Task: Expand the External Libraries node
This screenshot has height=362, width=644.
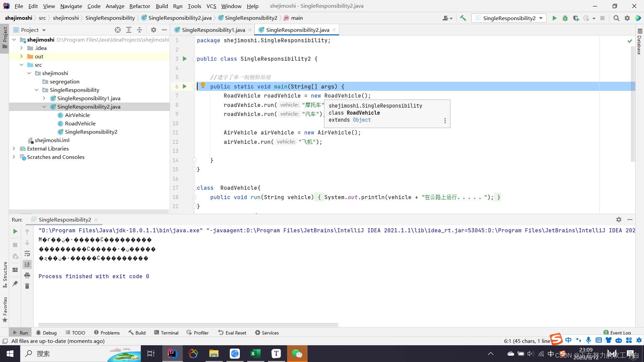Action: [14, 148]
